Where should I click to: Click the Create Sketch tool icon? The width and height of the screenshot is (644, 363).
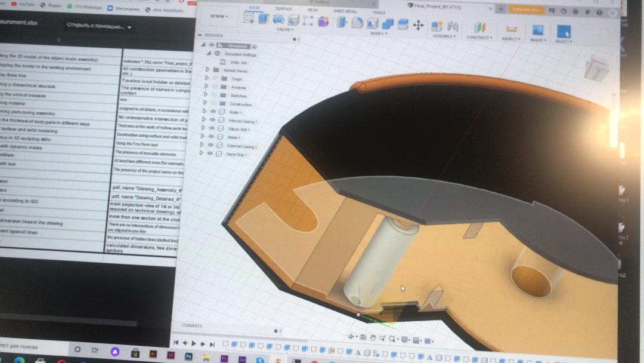(249, 19)
